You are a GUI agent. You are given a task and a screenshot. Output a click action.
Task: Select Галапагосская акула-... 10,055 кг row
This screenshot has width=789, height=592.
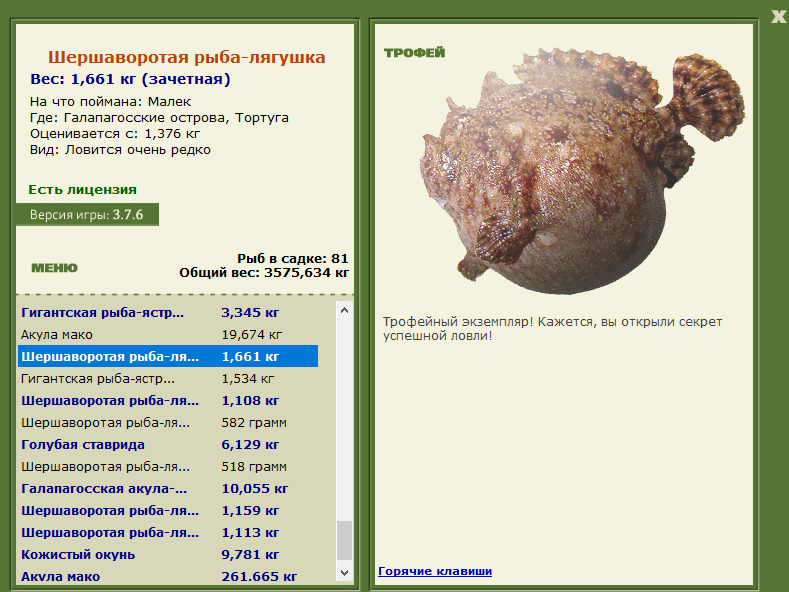coord(168,489)
